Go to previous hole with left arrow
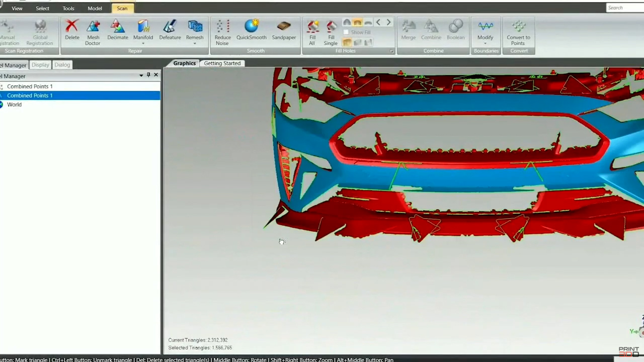644x362 pixels. click(x=378, y=23)
